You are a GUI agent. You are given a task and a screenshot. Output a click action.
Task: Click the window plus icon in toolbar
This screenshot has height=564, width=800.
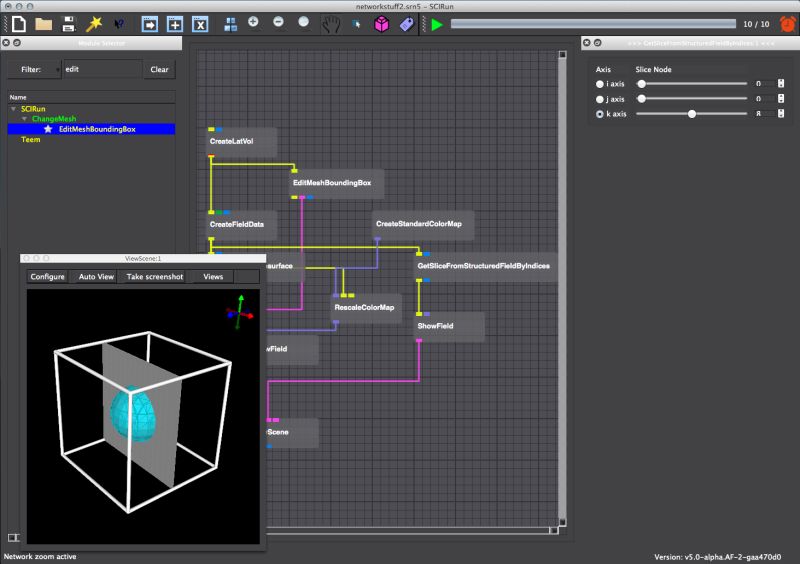pyautogui.click(x=175, y=24)
